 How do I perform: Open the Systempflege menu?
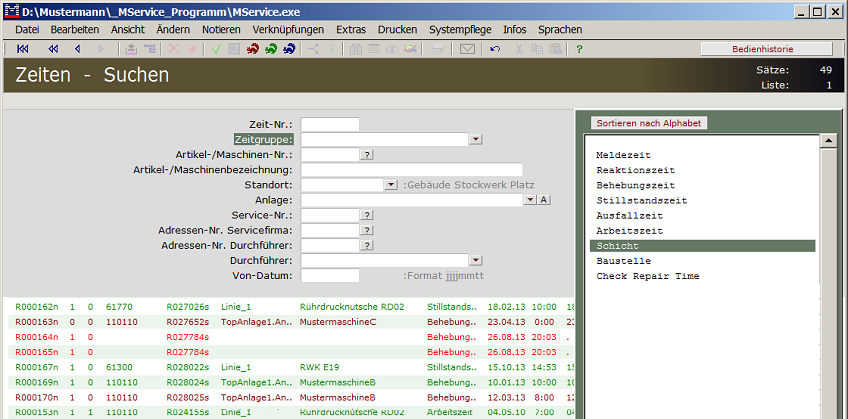pos(460,30)
